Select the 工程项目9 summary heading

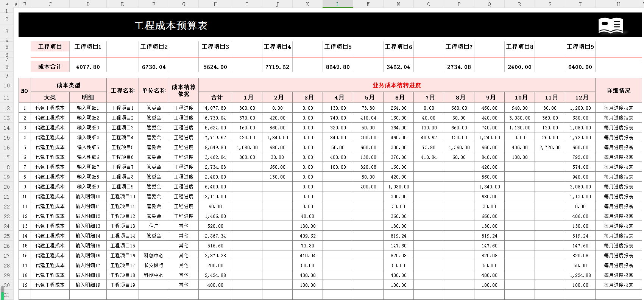580,47
